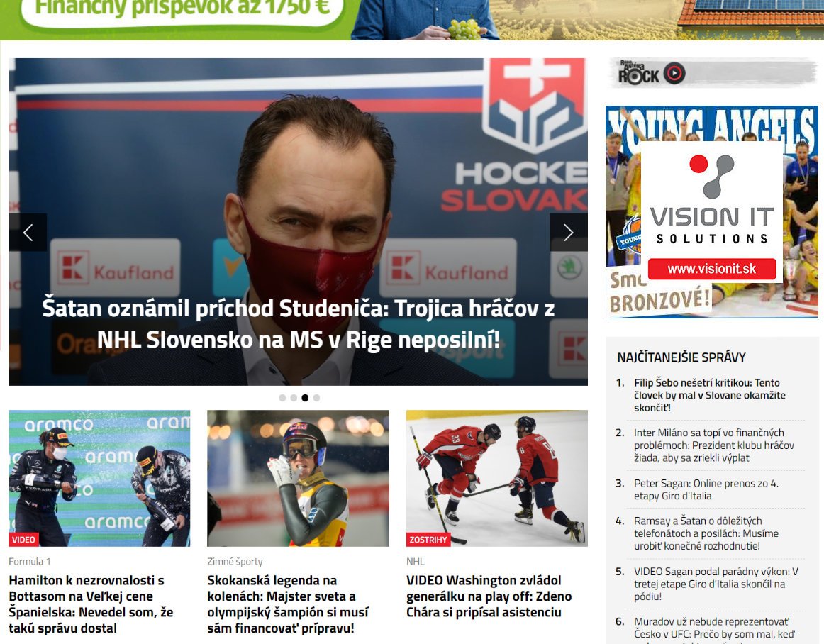The width and height of the screenshot is (824, 644).
Task: Open the NHL category label
Action: 415,562
